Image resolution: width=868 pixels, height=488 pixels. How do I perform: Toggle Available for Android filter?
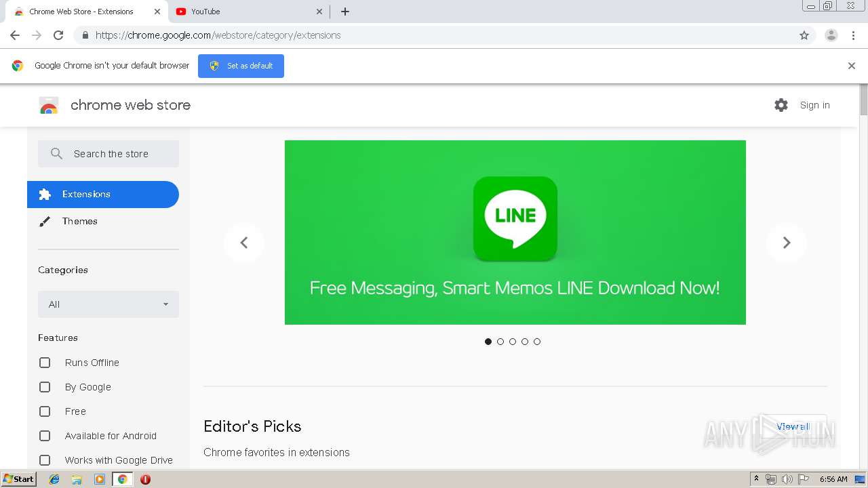pyautogui.click(x=45, y=436)
